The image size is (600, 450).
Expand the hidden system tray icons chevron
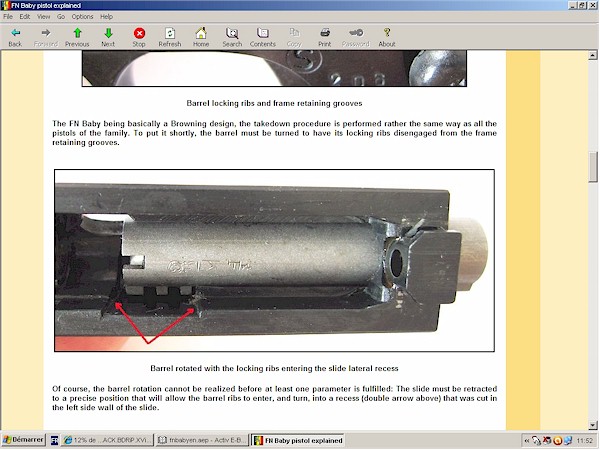tap(527, 441)
